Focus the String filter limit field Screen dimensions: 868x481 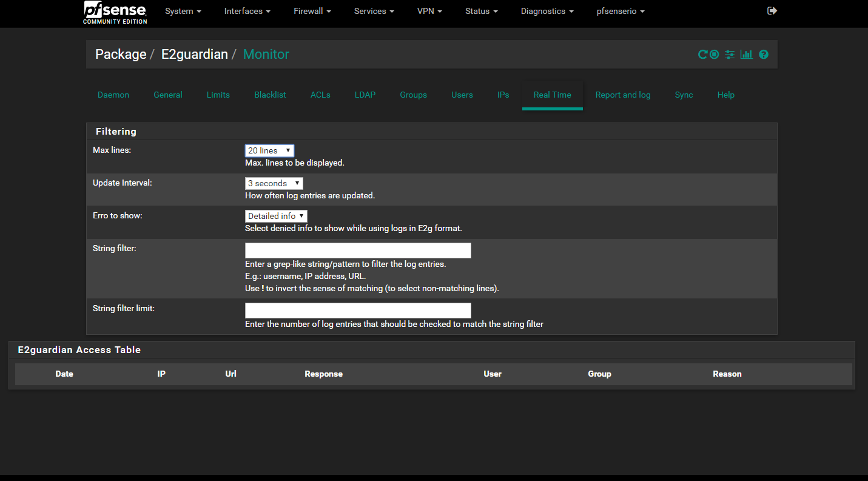pyautogui.click(x=358, y=311)
